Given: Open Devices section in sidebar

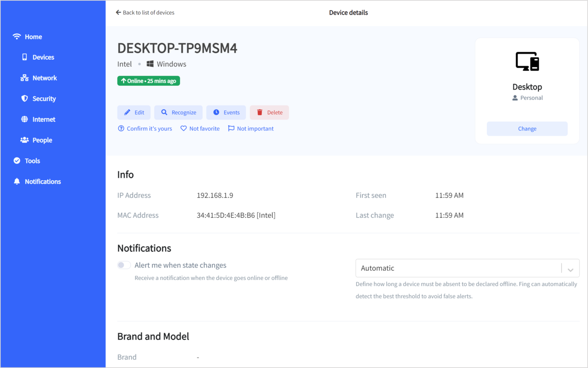Looking at the screenshot, I should pos(43,57).
